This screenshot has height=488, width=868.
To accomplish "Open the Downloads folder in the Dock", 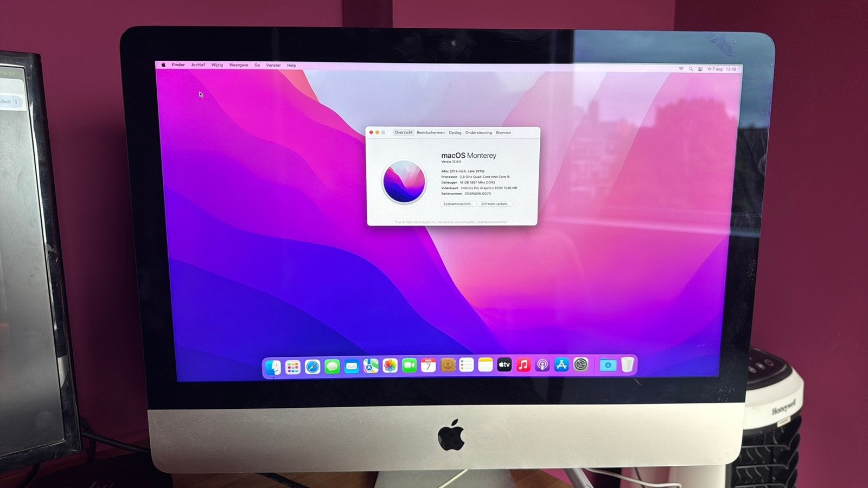I will [x=608, y=365].
